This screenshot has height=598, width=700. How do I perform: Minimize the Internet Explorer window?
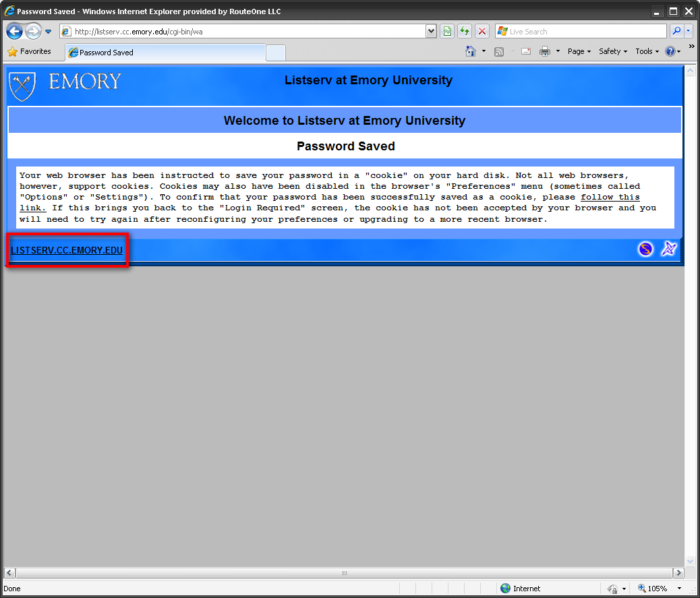pyautogui.click(x=656, y=11)
